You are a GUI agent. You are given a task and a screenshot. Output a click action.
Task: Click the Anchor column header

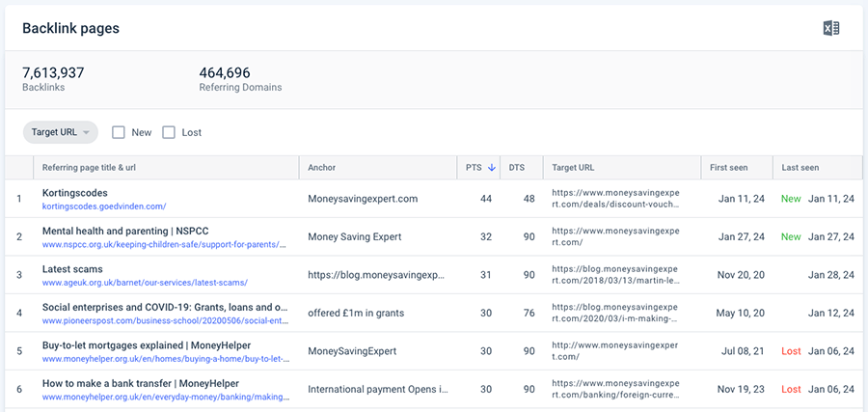[x=321, y=168]
